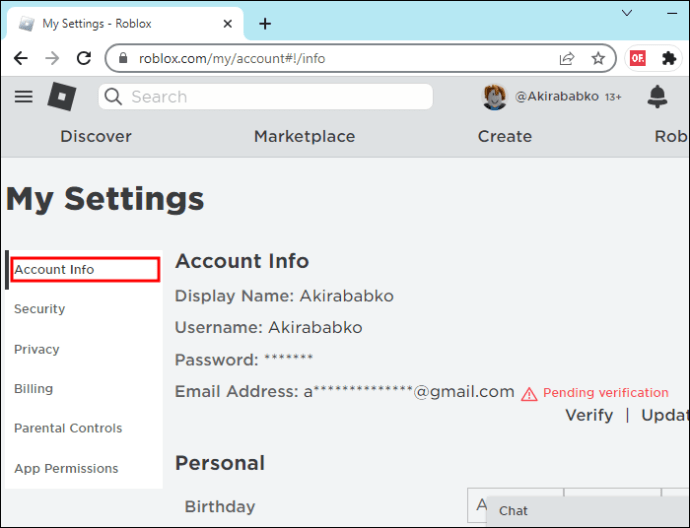The width and height of the screenshot is (690, 528).
Task: View site info via the lock icon
Action: tap(123, 58)
